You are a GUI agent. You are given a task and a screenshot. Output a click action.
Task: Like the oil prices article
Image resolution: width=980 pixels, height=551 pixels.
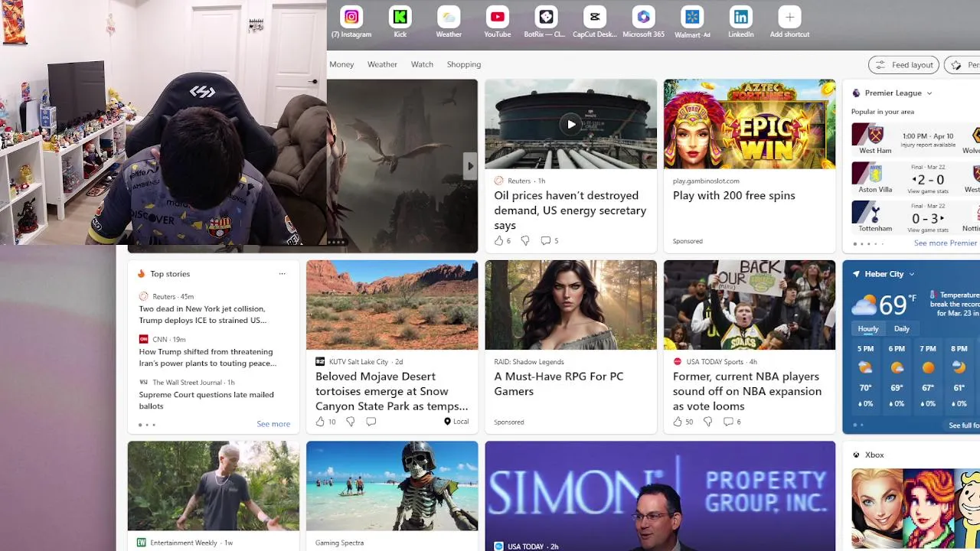pos(499,240)
